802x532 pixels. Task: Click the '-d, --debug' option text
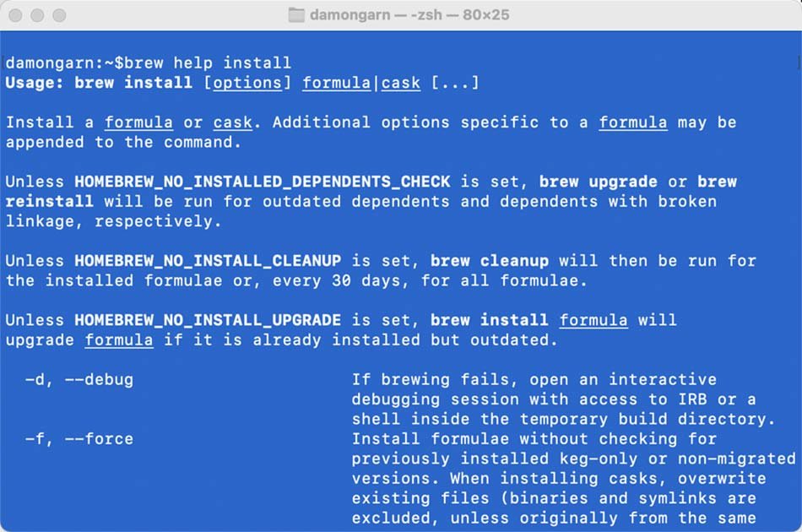click(79, 379)
